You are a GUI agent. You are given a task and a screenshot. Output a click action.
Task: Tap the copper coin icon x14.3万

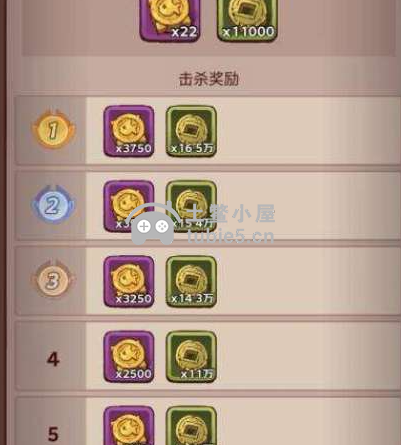[x=191, y=281]
